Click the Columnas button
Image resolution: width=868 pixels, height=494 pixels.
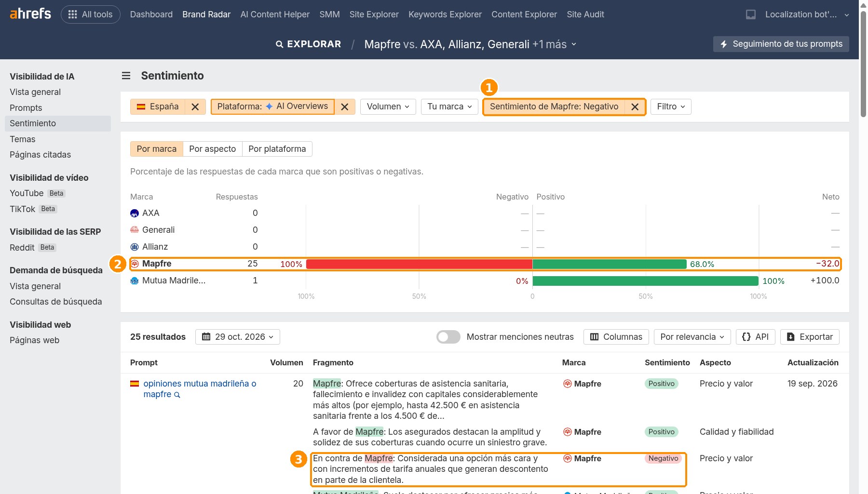coord(616,337)
